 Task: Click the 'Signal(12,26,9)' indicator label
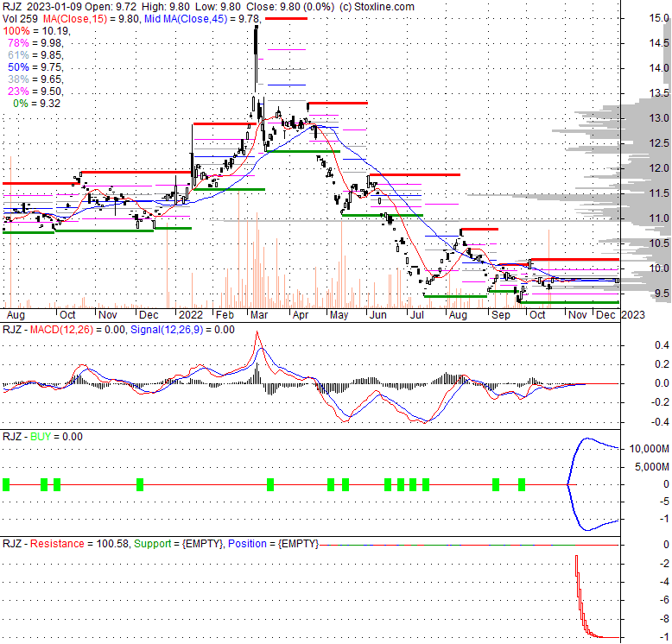(x=167, y=330)
